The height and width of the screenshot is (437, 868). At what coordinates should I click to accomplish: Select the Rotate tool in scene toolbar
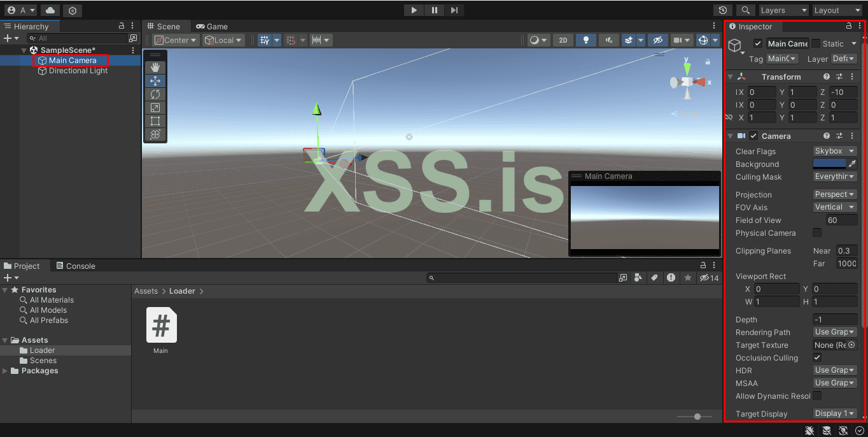155,94
